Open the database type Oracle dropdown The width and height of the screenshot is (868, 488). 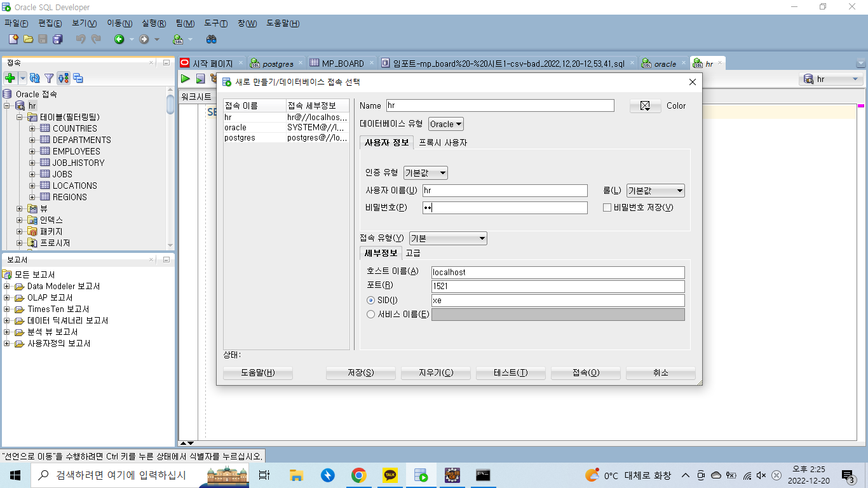(x=446, y=124)
